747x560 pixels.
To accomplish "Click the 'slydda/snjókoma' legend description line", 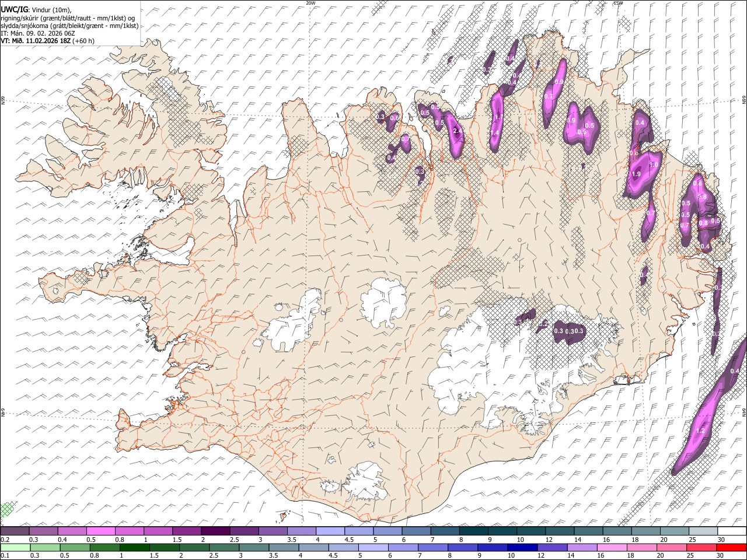I will tap(69, 26).
